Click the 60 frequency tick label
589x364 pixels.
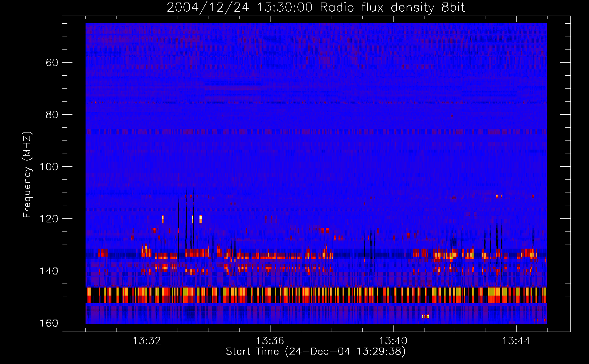click(52, 63)
